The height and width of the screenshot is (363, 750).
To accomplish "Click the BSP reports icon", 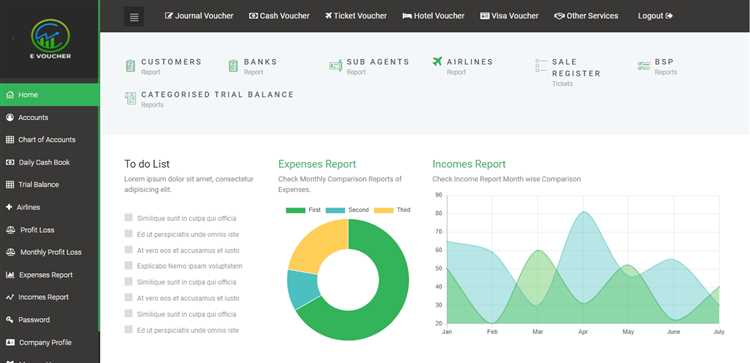I will [644, 66].
